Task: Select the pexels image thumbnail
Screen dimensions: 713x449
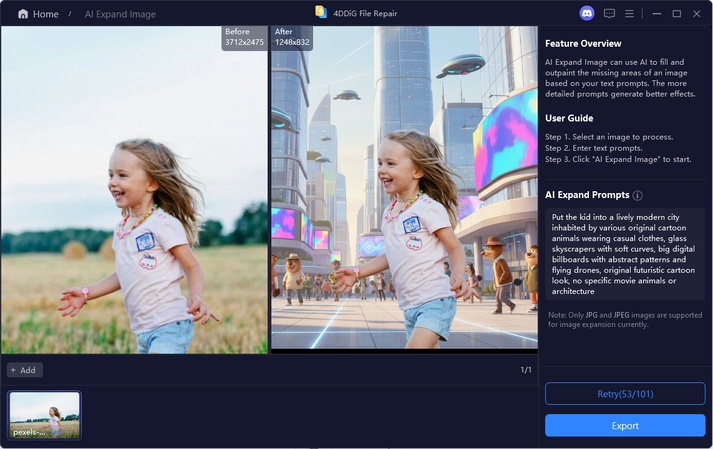Action: click(45, 415)
